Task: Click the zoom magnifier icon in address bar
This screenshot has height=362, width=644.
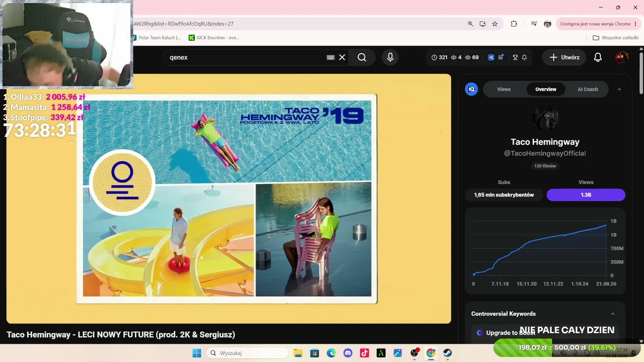Action: tap(470, 24)
